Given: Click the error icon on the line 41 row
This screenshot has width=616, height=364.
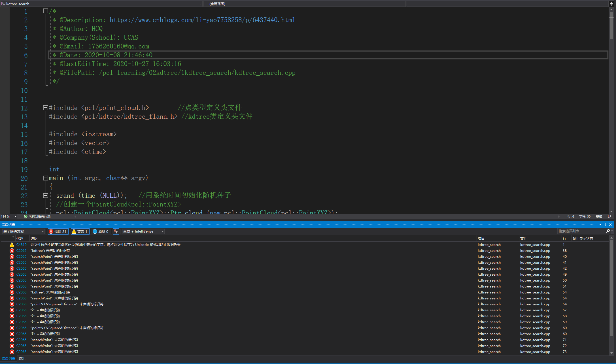Looking at the screenshot, I should click(x=12, y=263).
